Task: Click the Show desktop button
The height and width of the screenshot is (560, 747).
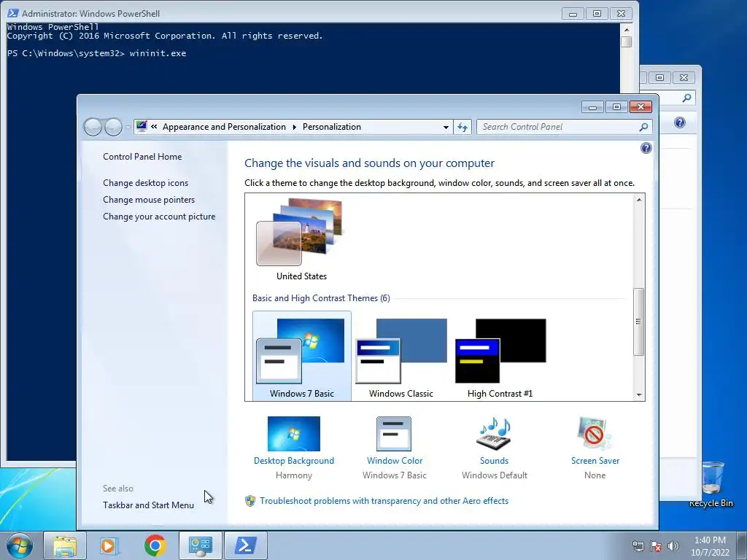Action: tap(742, 545)
